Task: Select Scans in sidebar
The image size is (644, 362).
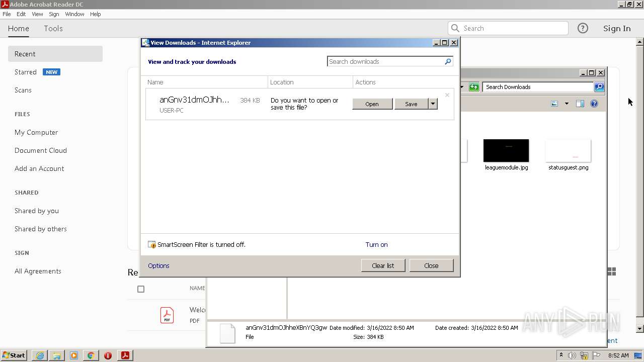Action: tap(23, 90)
